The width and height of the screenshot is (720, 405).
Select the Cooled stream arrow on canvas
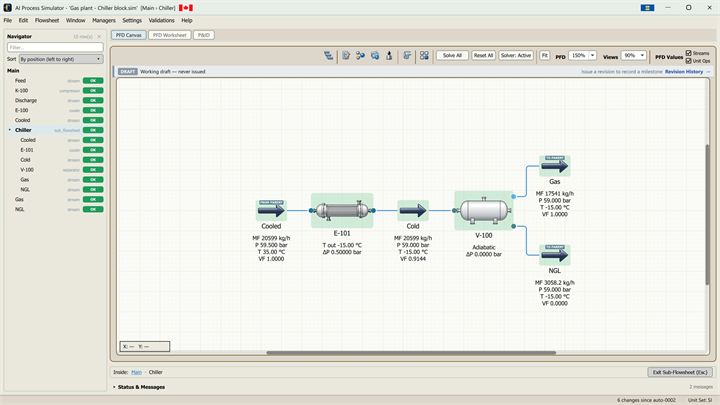[x=271, y=210]
